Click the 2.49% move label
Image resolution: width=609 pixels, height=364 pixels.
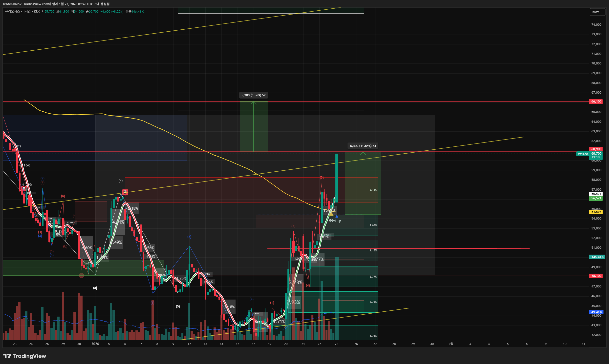tap(116, 243)
